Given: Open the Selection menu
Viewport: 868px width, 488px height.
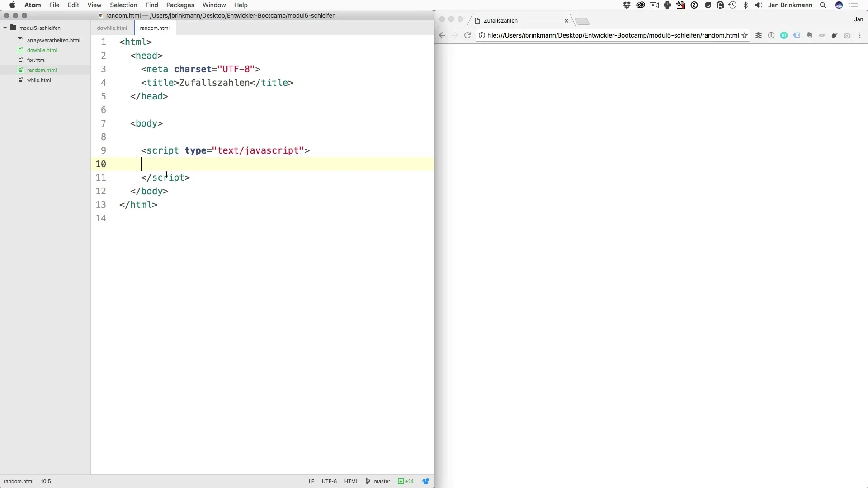Looking at the screenshot, I should (x=123, y=5).
